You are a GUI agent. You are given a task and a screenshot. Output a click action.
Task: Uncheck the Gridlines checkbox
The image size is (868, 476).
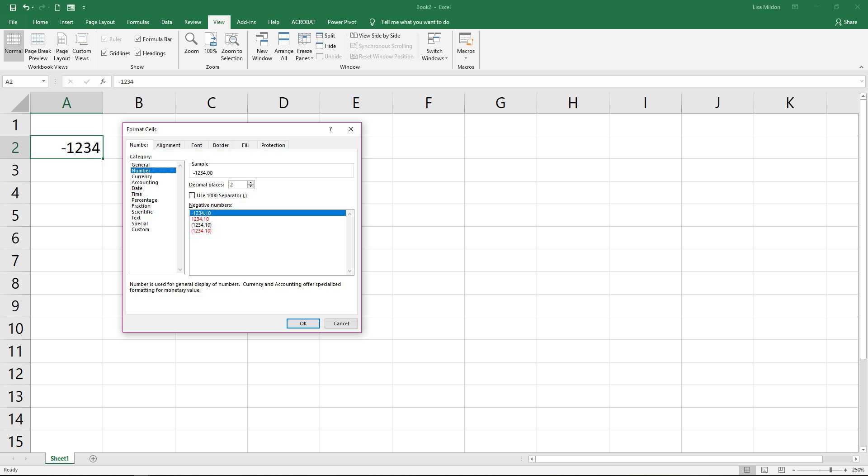coord(104,53)
